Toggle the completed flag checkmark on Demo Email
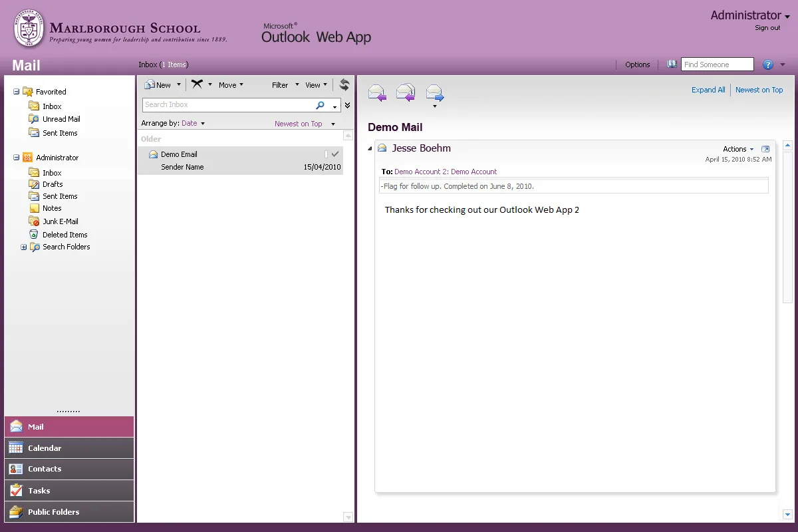 pyautogui.click(x=335, y=154)
